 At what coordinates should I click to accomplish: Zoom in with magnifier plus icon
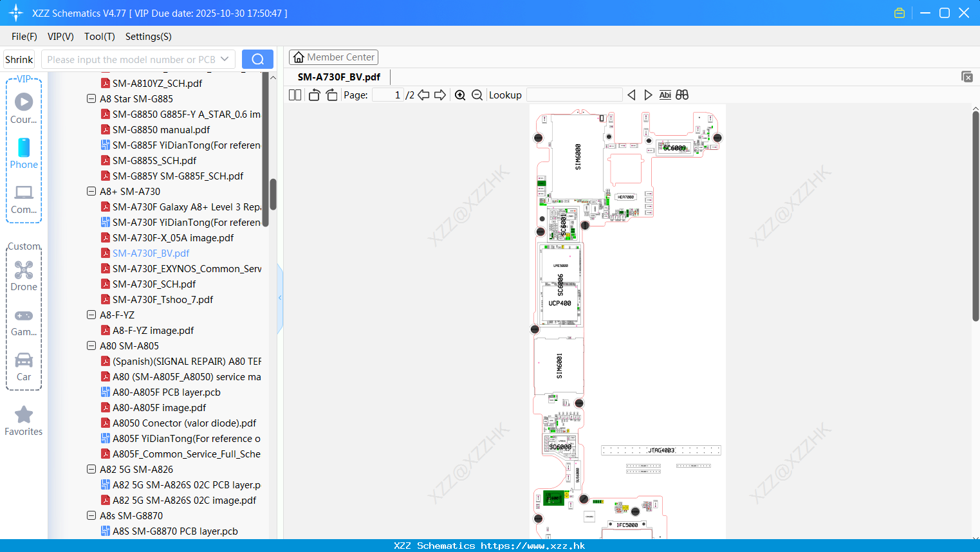[460, 95]
